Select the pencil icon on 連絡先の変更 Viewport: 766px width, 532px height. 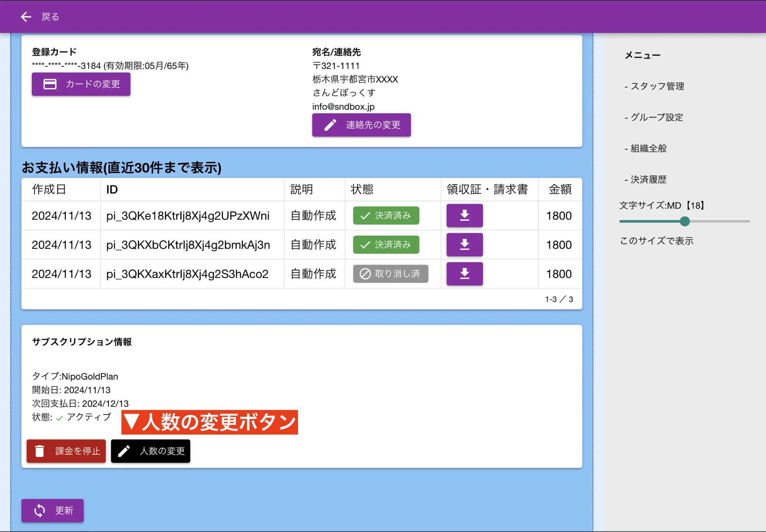coord(330,125)
